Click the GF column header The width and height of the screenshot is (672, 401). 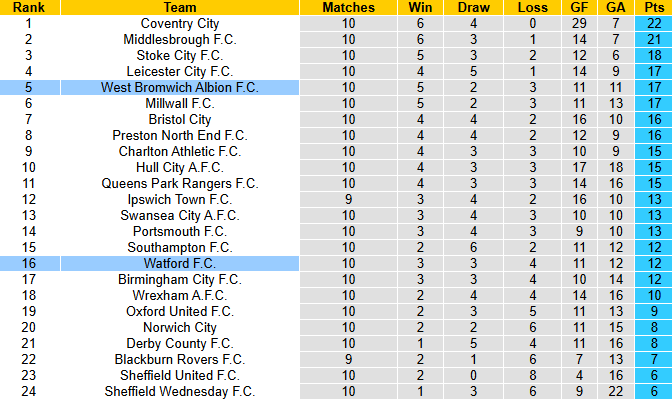[x=577, y=7]
